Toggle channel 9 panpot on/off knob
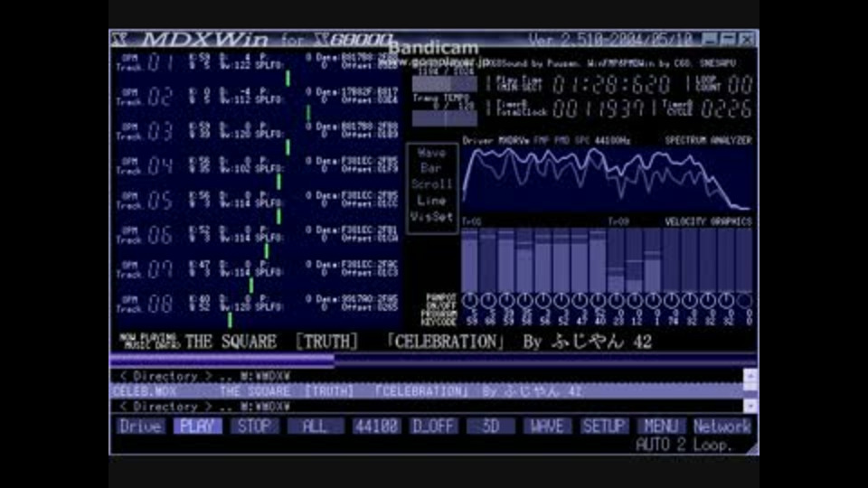The height and width of the screenshot is (488, 868). [617, 300]
